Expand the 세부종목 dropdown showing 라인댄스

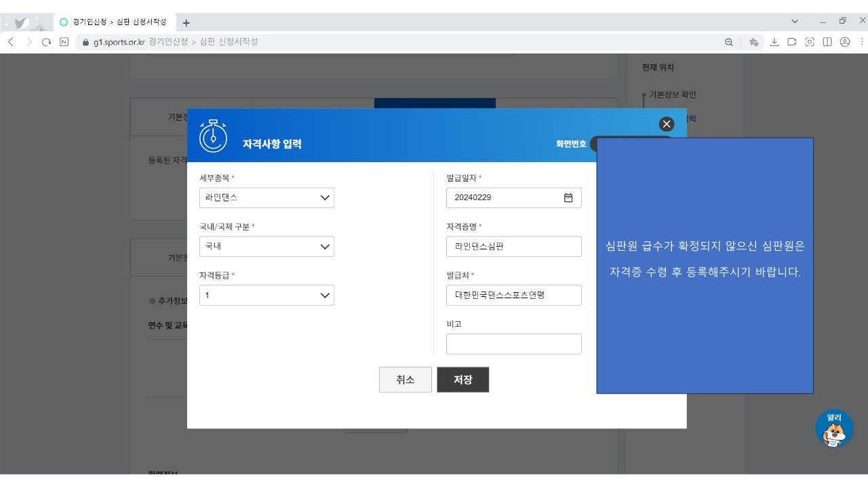click(267, 198)
